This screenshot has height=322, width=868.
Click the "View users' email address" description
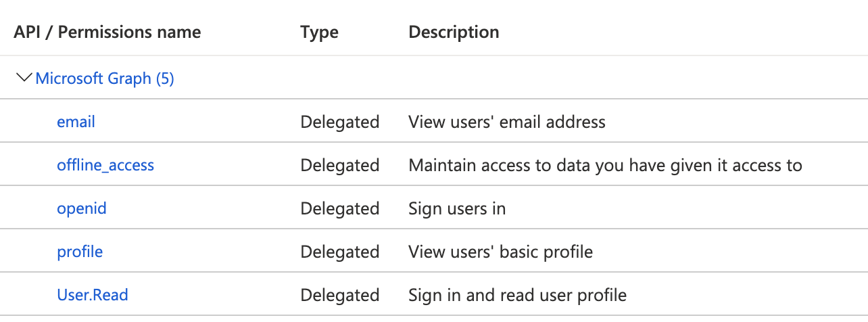507,122
